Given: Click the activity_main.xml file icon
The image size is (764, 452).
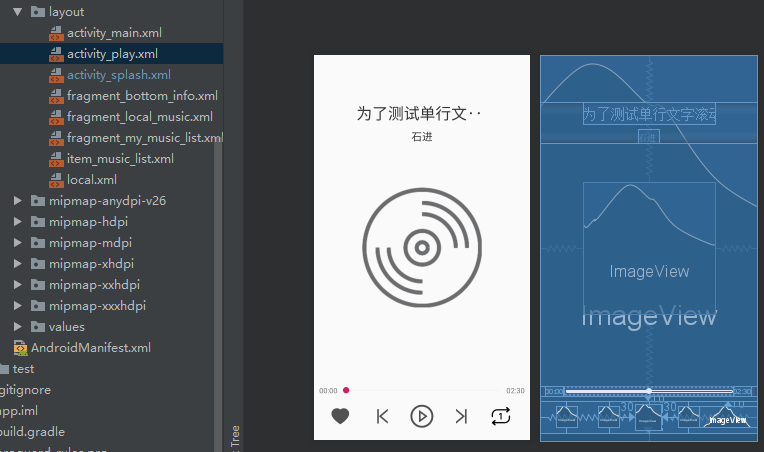Looking at the screenshot, I should 57,33.
